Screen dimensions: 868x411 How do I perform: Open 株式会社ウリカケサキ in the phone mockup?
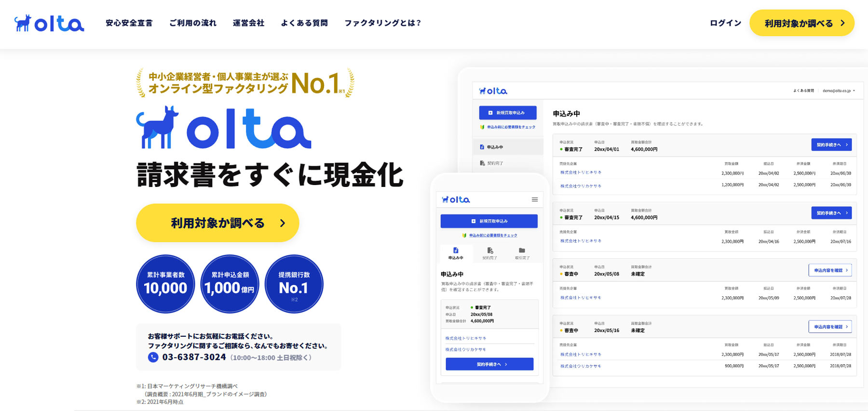(466, 350)
